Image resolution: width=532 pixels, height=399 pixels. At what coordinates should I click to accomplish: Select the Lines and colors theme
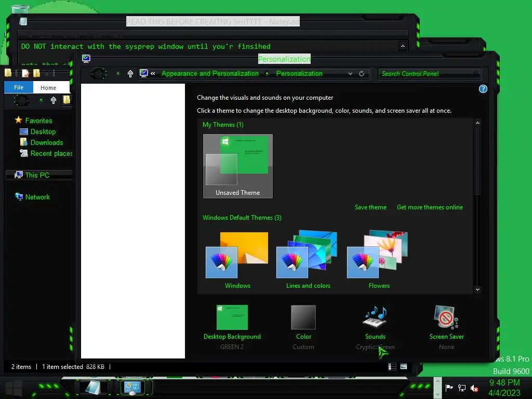(x=308, y=260)
